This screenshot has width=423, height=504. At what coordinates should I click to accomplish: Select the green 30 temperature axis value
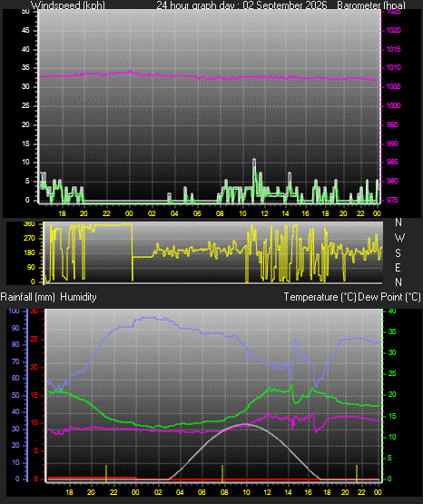(392, 352)
